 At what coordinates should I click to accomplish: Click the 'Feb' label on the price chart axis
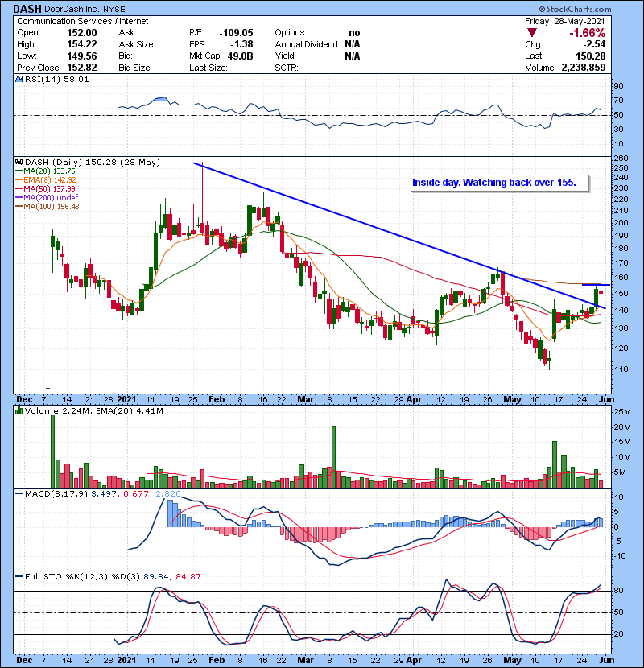pos(217,400)
